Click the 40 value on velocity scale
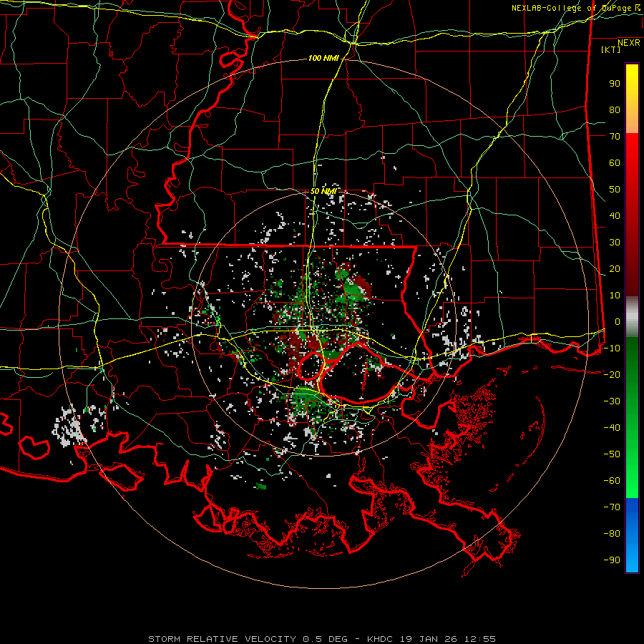644x644 pixels. [615, 216]
